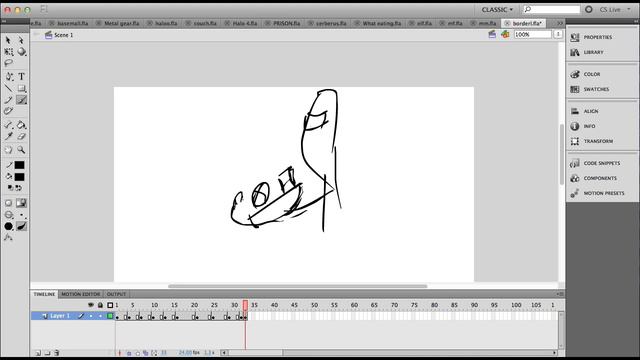Viewport: 640px width, 360px height.
Task: Click the New Layer icon
Action: tap(38, 353)
